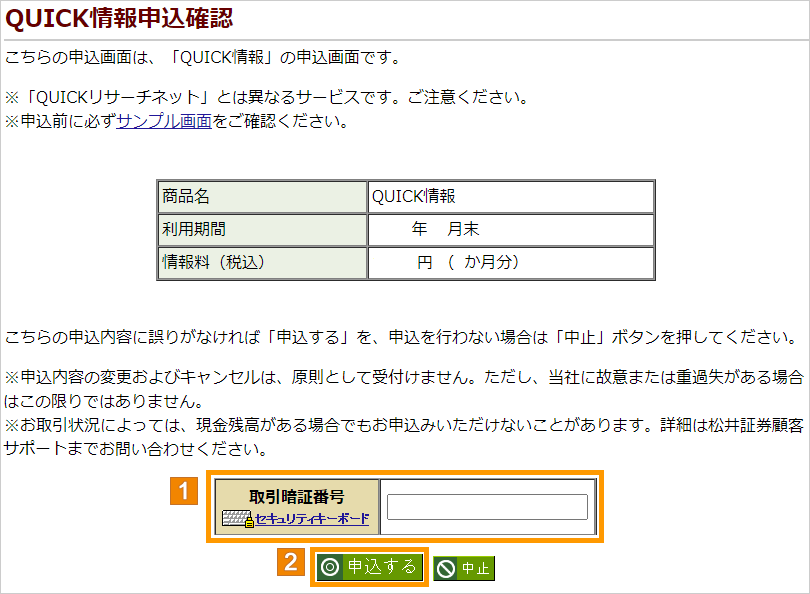This screenshot has height=594, width=810.
Task: Select the 年 月末 period value cell
Action: coord(511,230)
